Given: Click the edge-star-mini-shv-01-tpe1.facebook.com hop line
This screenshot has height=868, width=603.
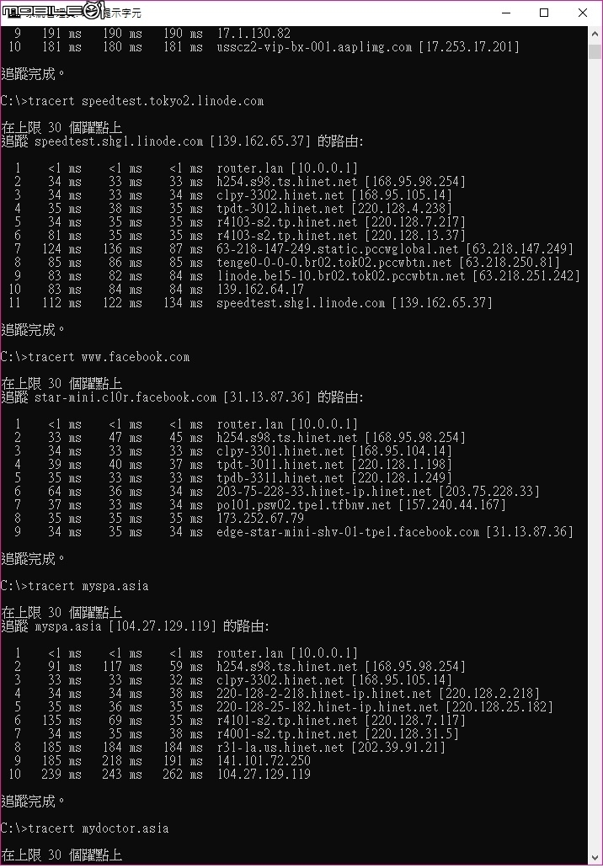Looking at the screenshot, I should click(291, 532).
